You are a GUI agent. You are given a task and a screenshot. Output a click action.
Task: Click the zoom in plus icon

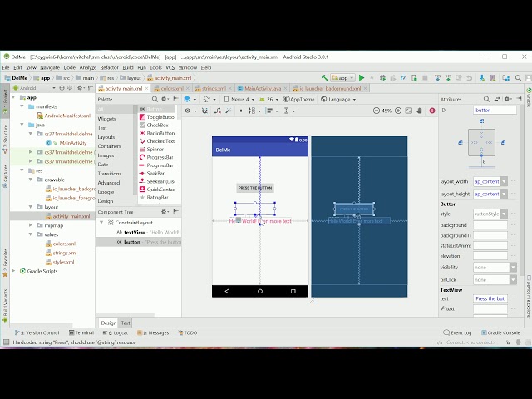pos(398,111)
